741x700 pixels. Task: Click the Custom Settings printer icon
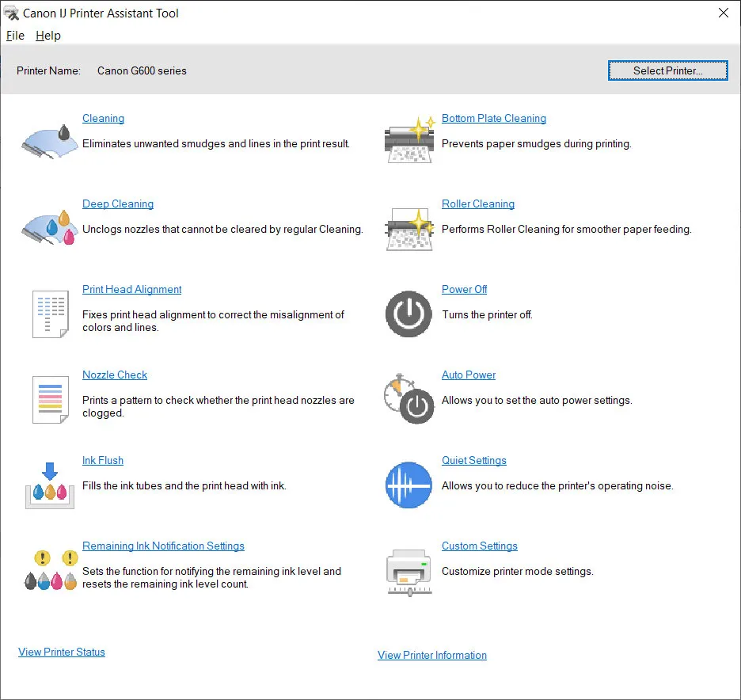(x=408, y=570)
